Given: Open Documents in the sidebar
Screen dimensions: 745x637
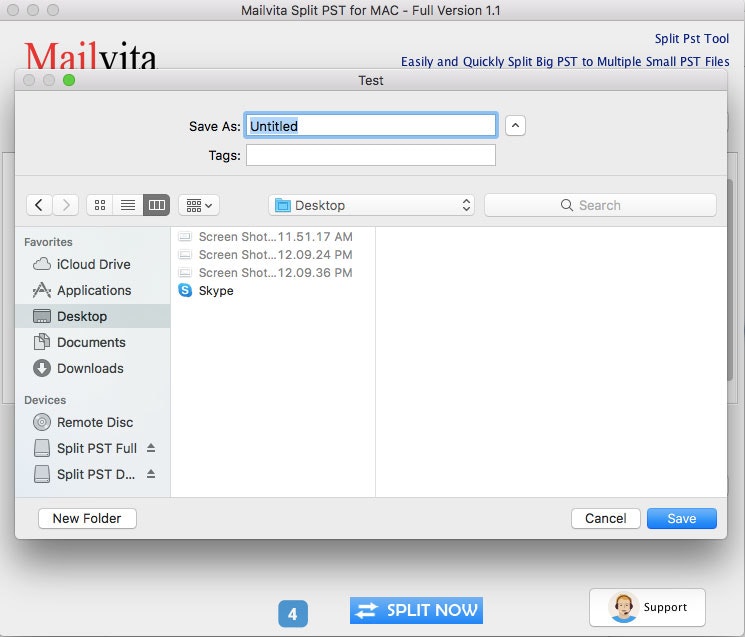Looking at the screenshot, I should (93, 342).
